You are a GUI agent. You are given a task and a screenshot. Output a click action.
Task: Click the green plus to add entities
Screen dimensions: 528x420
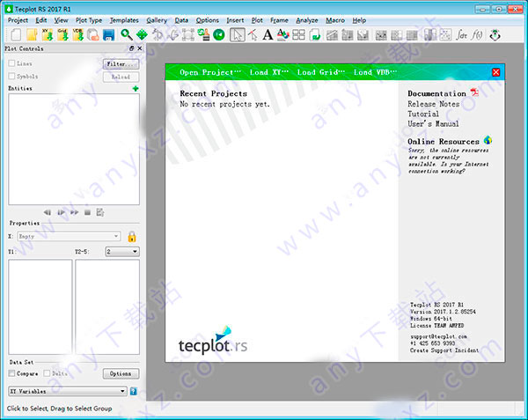click(136, 89)
